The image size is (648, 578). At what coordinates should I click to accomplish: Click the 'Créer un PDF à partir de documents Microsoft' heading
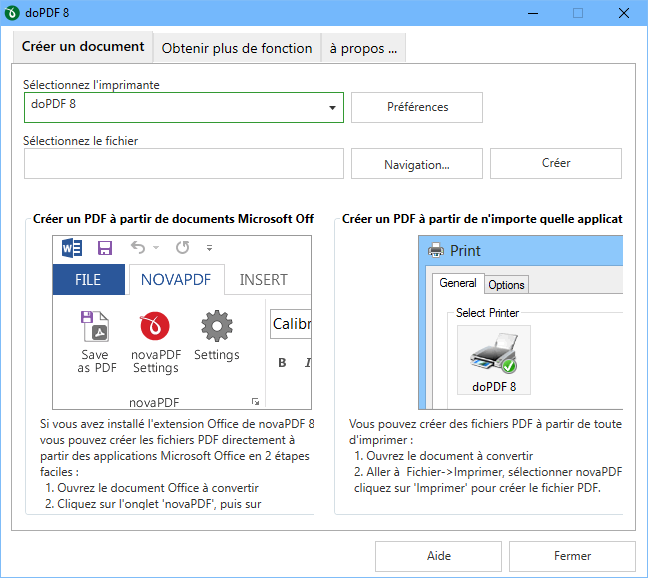click(173, 219)
